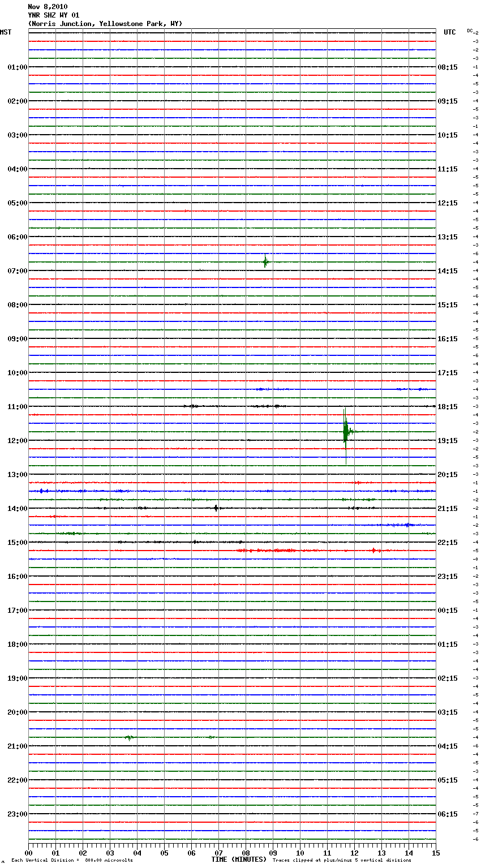Click the 19:15 UTC time label

click(x=448, y=441)
